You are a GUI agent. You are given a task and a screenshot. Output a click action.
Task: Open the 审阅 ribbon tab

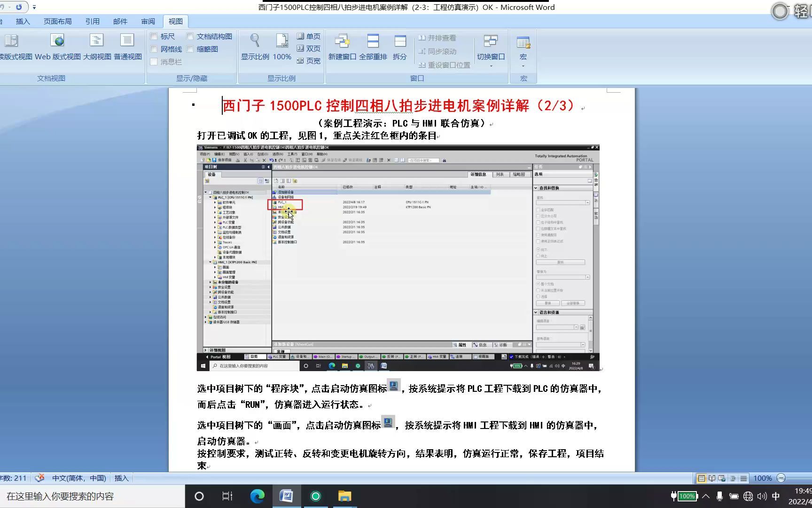(x=148, y=21)
